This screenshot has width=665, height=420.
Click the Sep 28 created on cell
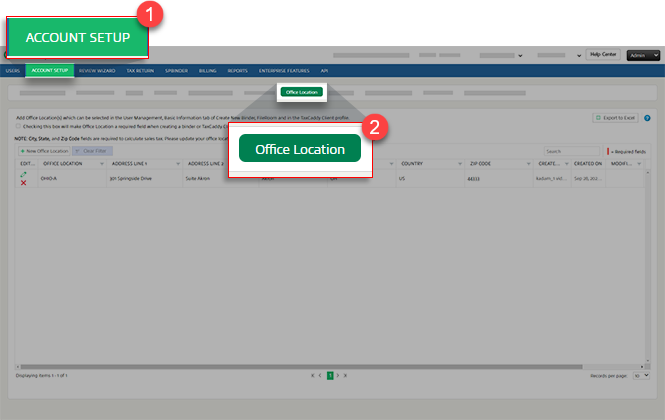click(x=587, y=179)
